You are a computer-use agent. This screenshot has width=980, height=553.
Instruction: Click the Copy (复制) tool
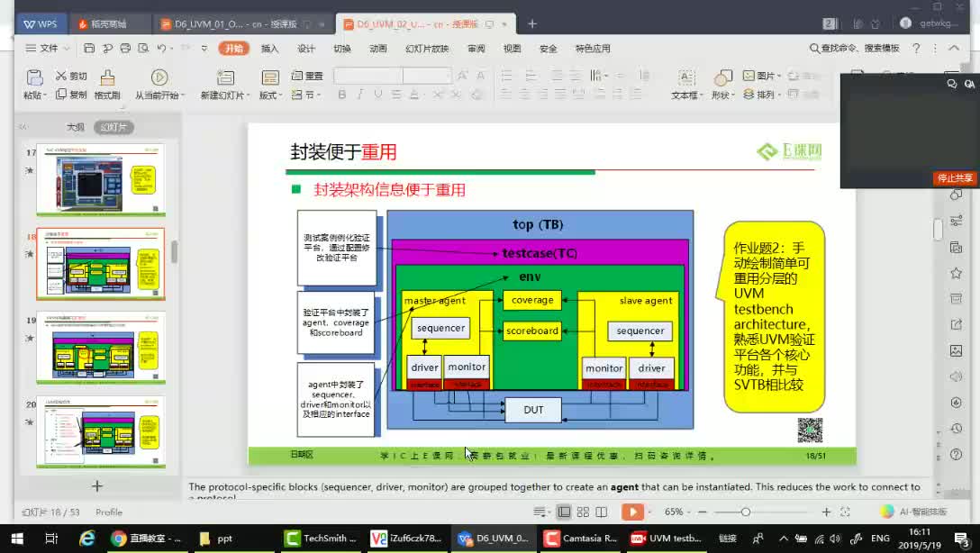(x=70, y=95)
